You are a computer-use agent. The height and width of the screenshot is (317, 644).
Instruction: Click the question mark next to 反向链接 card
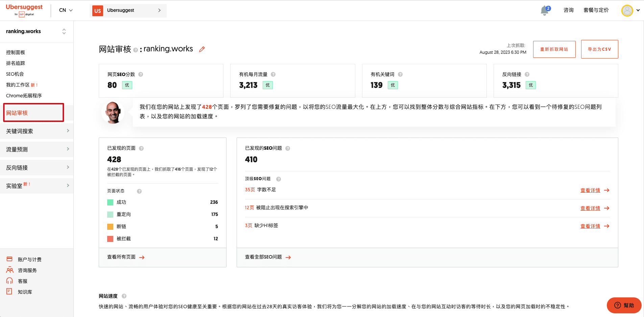tap(527, 74)
